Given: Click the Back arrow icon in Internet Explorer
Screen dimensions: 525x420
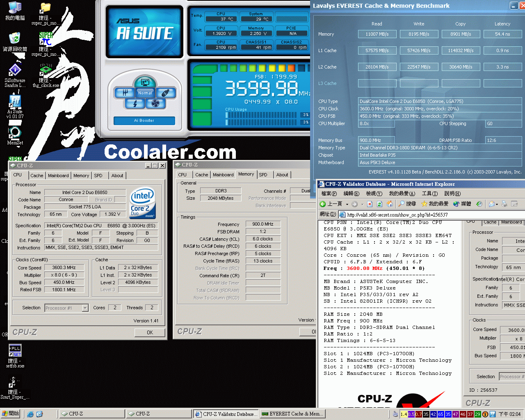Looking at the screenshot, I should click(x=323, y=204).
